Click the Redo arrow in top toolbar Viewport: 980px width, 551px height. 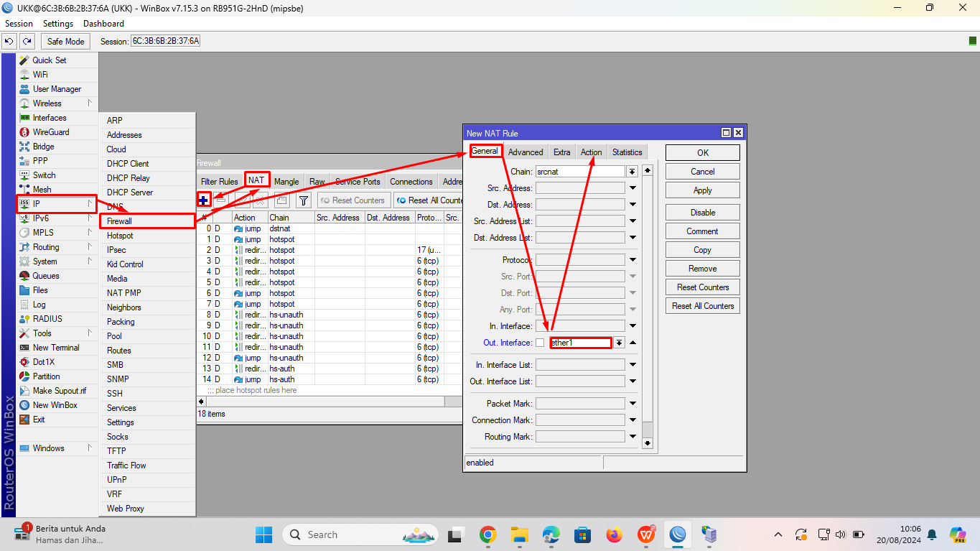(x=27, y=42)
